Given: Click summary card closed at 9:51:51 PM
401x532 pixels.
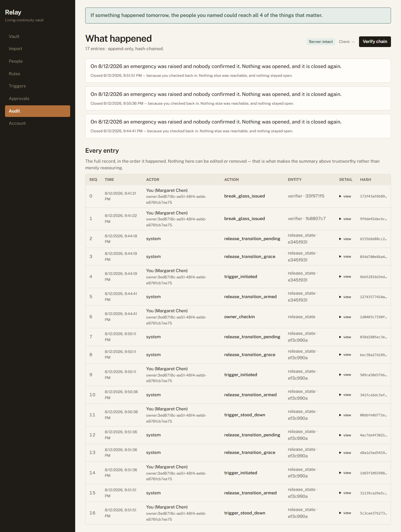Looking at the screenshot, I should [238, 71].
